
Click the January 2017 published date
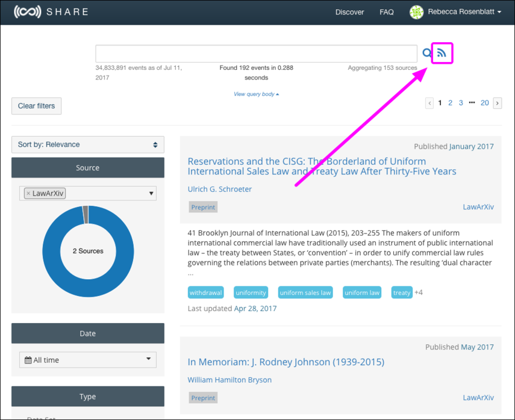click(471, 147)
